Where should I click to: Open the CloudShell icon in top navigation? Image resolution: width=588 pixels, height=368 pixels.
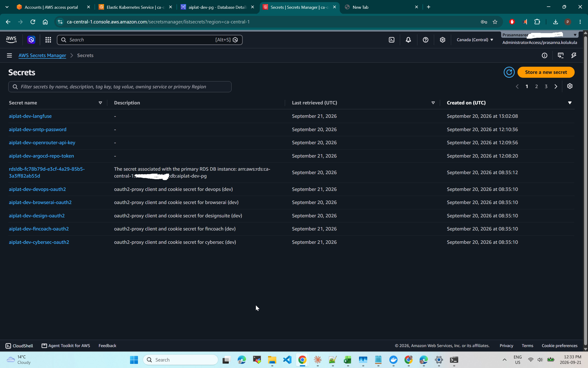pyautogui.click(x=391, y=40)
